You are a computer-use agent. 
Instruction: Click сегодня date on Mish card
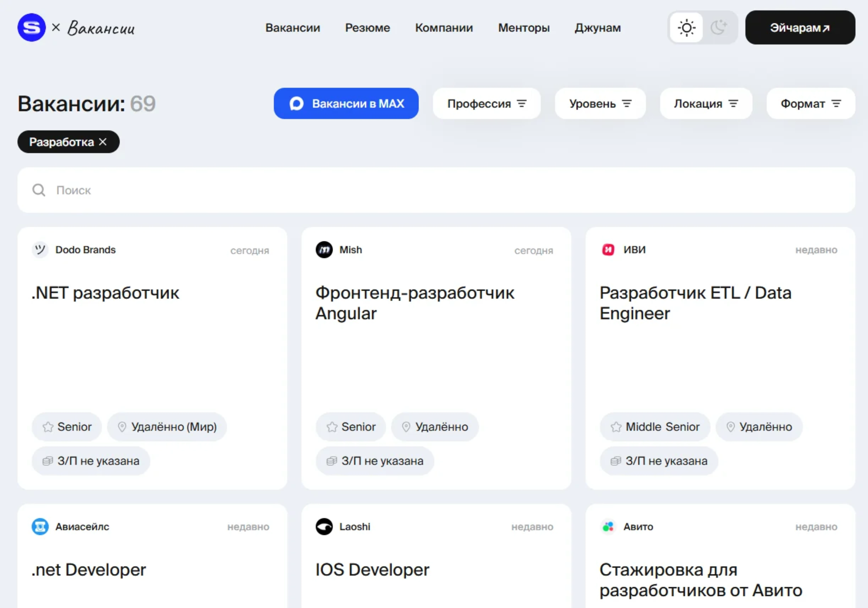pyautogui.click(x=534, y=251)
